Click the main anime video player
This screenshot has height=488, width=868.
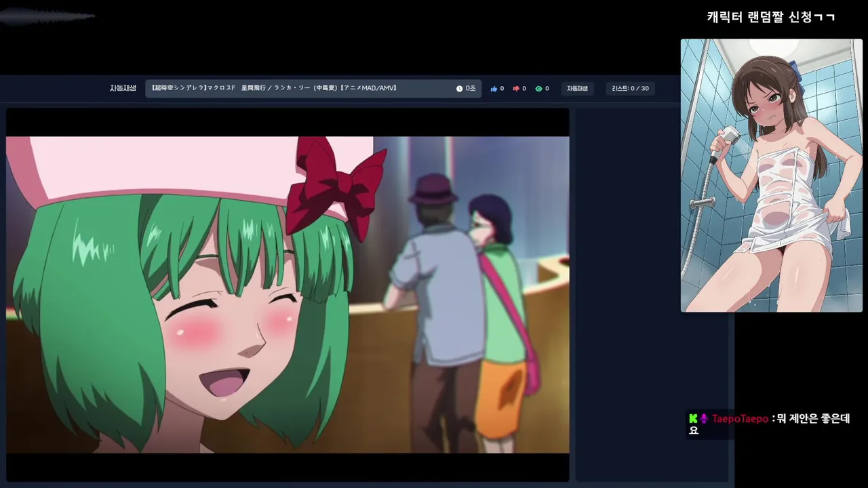[288, 295]
